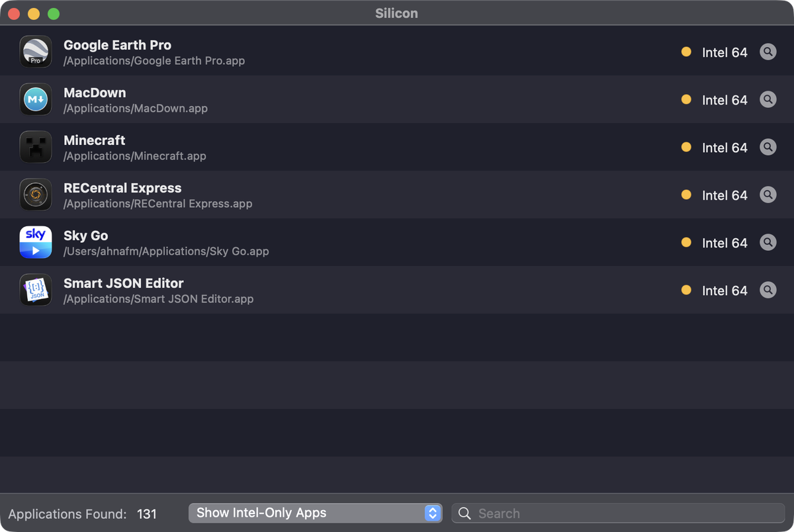Click the Intel 64 label in the Minecraft row
The width and height of the screenshot is (794, 532).
[725, 148]
